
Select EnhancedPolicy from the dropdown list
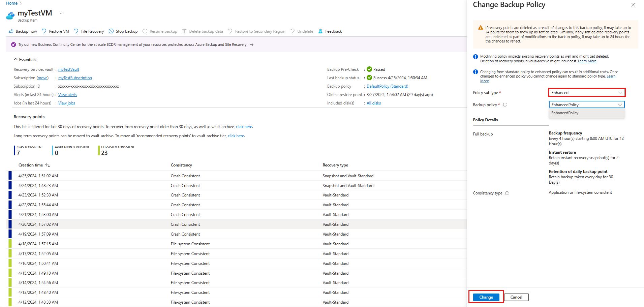click(565, 113)
